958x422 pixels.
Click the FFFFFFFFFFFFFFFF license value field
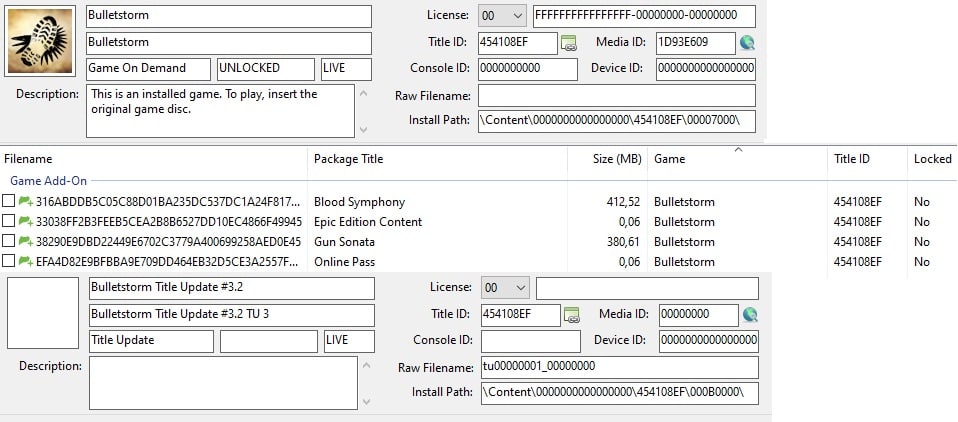click(645, 16)
